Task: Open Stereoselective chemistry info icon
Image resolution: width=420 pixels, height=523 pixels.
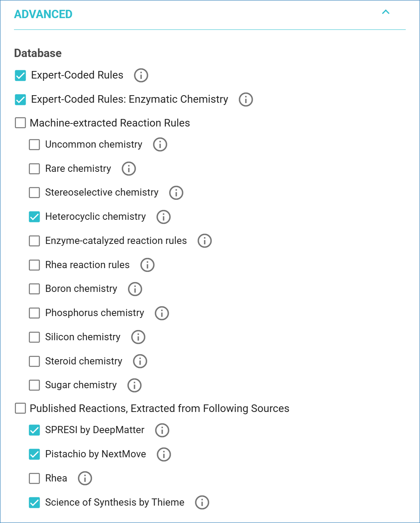Action: [x=176, y=193]
